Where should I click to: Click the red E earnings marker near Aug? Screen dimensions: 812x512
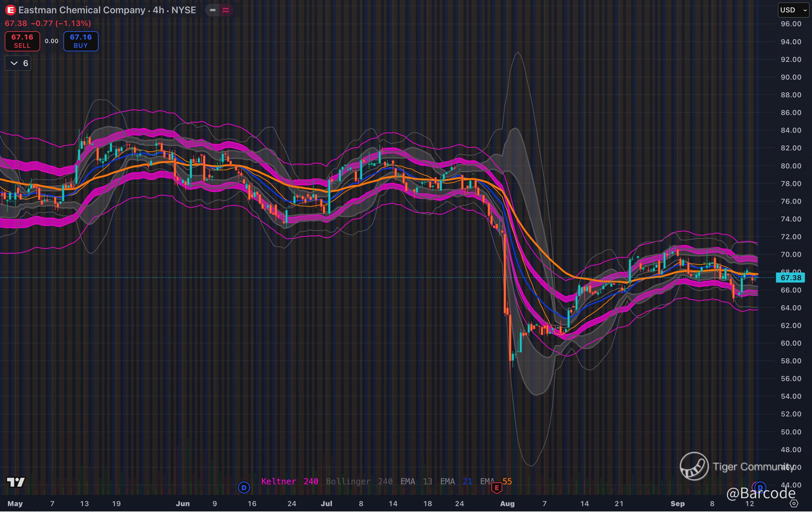point(496,488)
